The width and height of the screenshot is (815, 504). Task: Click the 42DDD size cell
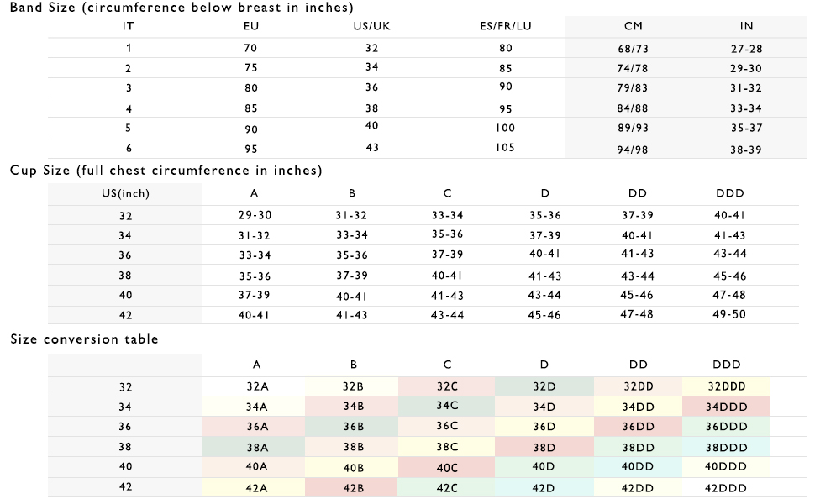[x=727, y=488]
